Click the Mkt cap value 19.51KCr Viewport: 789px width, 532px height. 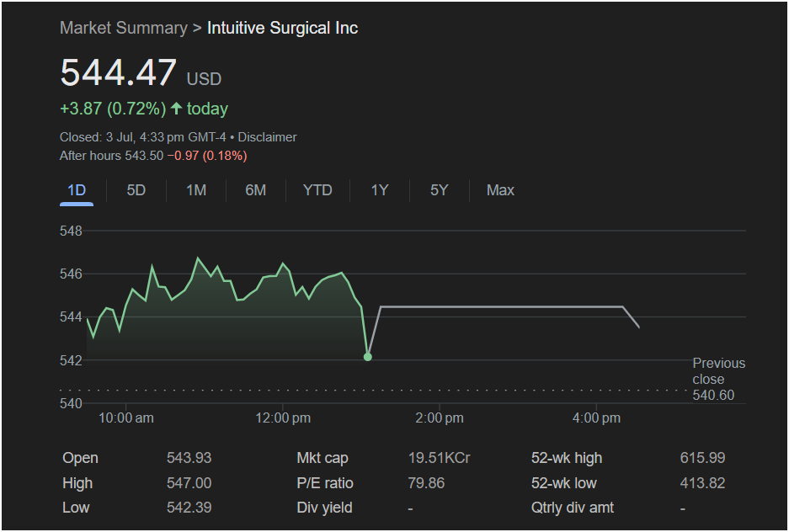click(440, 458)
